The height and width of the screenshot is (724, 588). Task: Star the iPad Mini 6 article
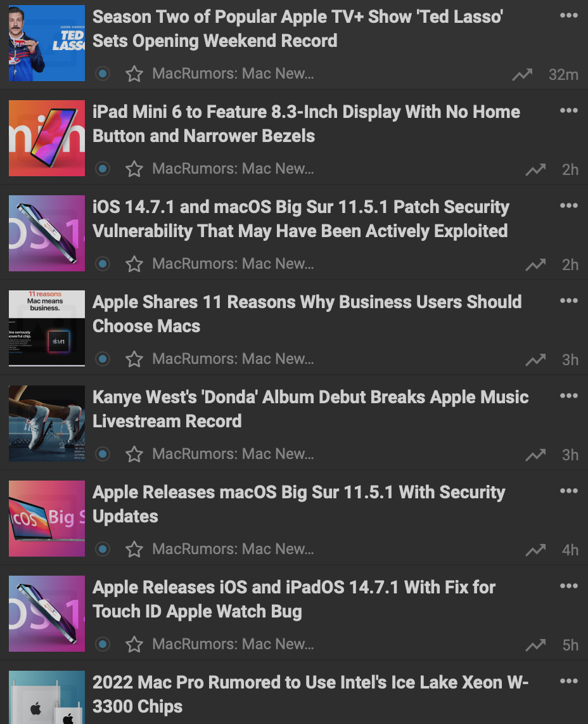coord(134,169)
